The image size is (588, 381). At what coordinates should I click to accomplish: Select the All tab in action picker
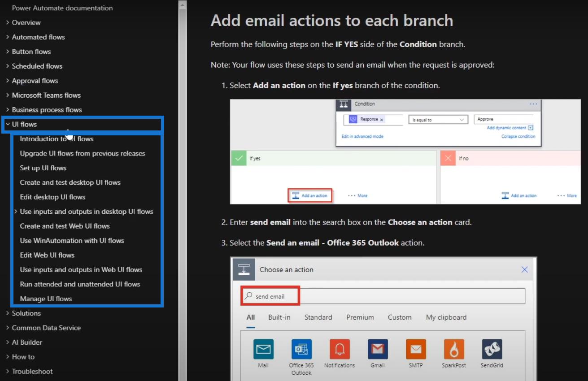pyautogui.click(x=251, y=317)
